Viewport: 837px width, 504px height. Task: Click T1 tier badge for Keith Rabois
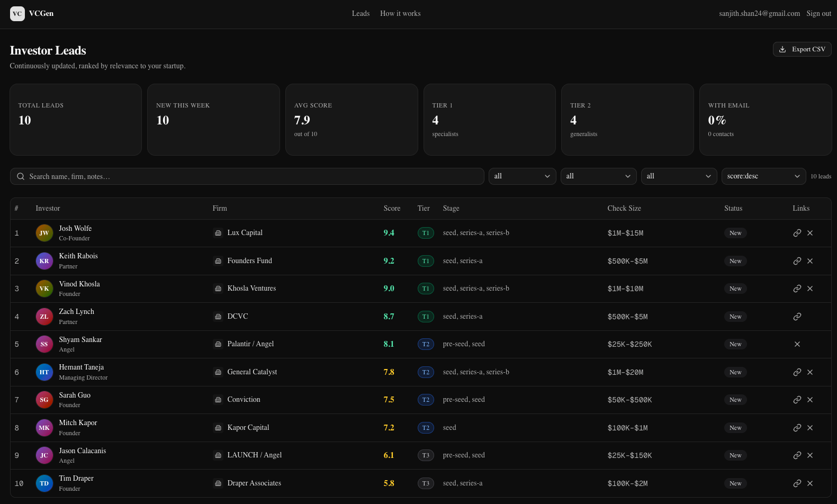point(426,261)
